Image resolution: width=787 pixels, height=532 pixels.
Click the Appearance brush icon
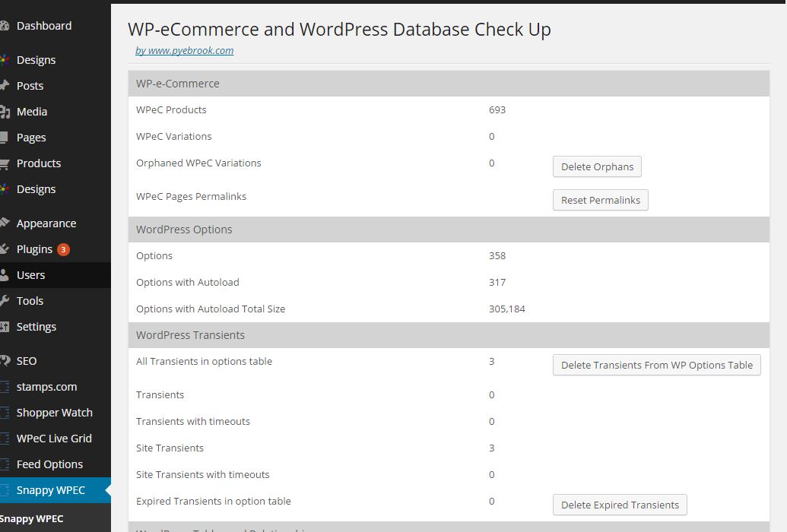pos(5,223)
